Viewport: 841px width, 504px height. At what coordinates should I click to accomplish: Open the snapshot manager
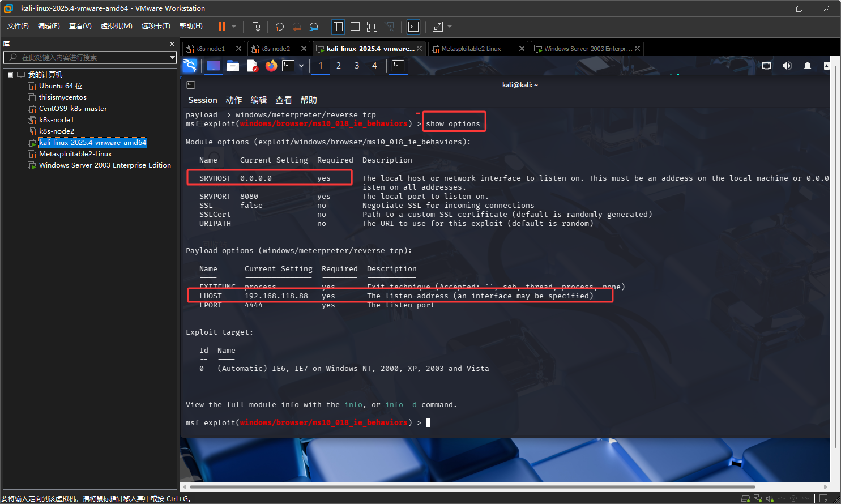click(x=314, y=27)
